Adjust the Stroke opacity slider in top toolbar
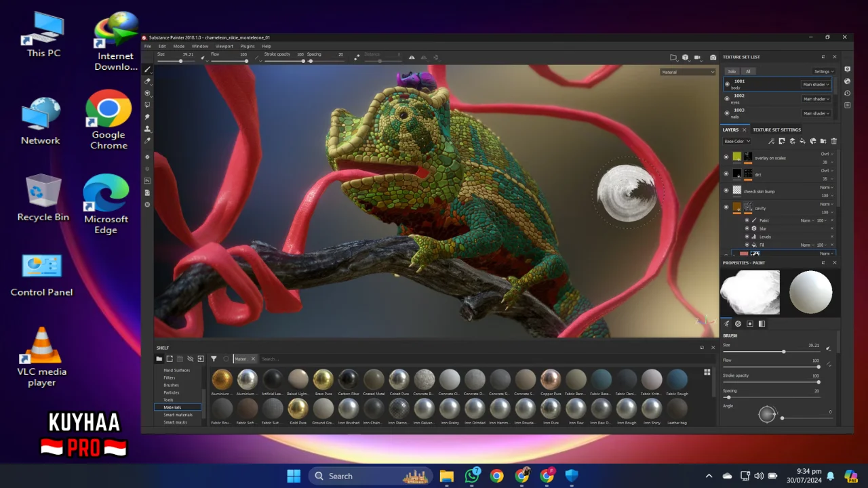 (x=283, y=61)
